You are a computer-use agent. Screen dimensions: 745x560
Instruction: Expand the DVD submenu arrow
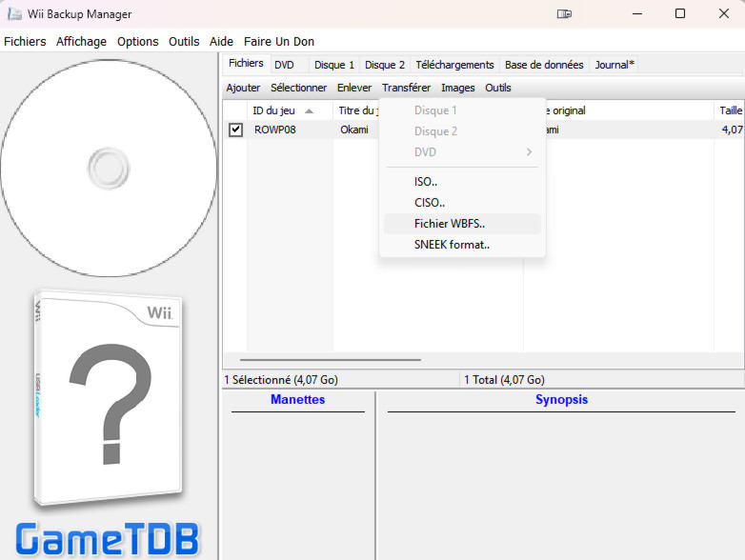[x=529, y=152]
